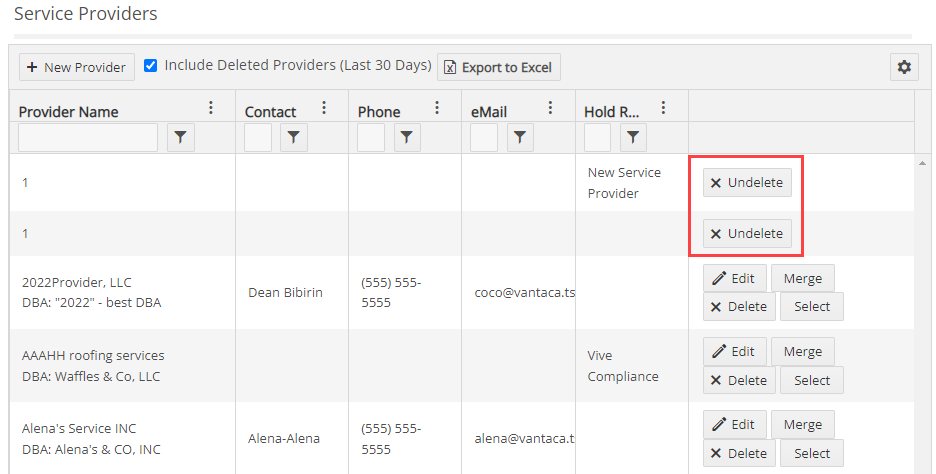Click the scrollbar up arrow
Viewport: 936px width, 474px height.
[x=922, y=162]
